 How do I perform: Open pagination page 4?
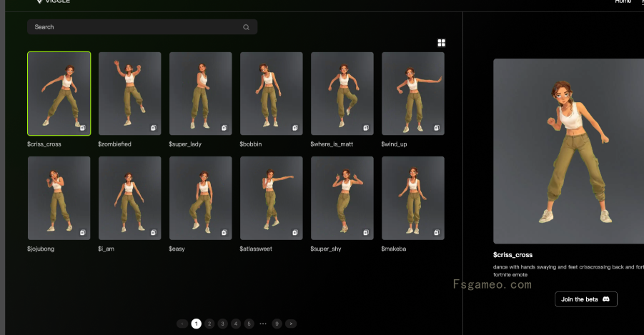pos(236,324)
